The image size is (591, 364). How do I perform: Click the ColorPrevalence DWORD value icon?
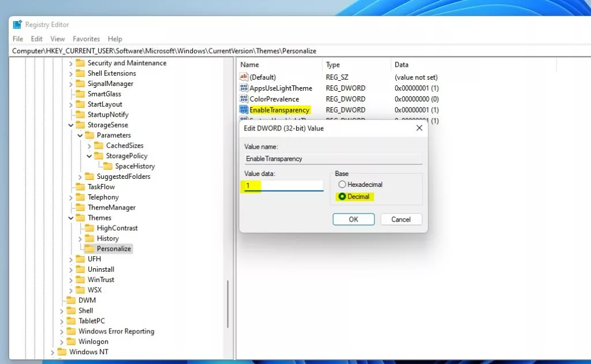(244, 99)
